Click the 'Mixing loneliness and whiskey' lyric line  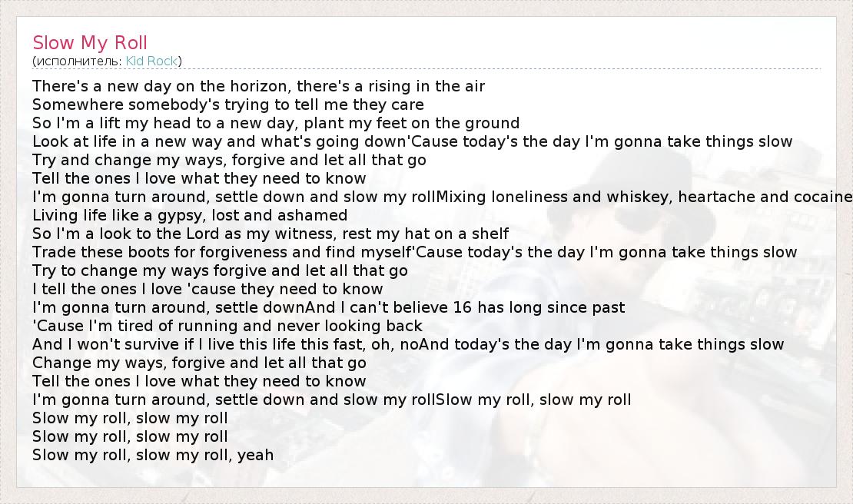(644, 197)
